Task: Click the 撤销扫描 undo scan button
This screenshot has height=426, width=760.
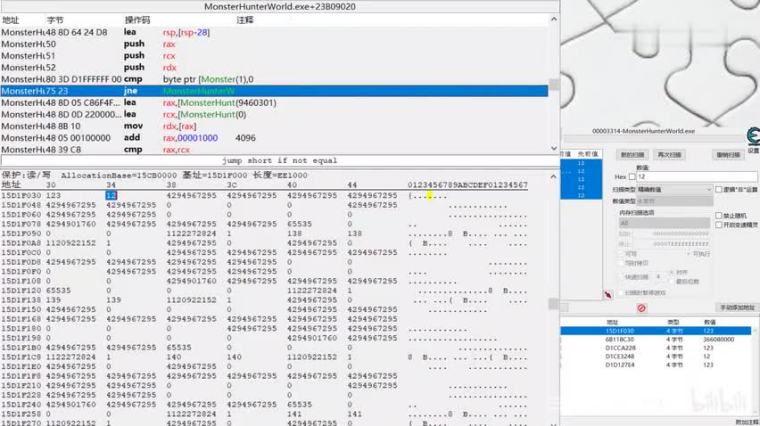Action: point(728,155)
